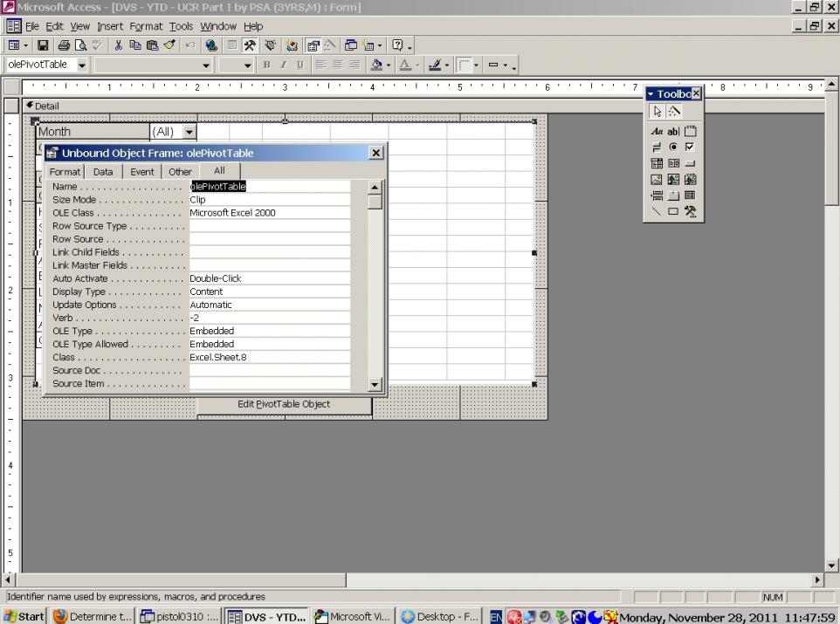Expand the Line/Border Width dropdown arrow
The image size is (840, 624).
505,65
